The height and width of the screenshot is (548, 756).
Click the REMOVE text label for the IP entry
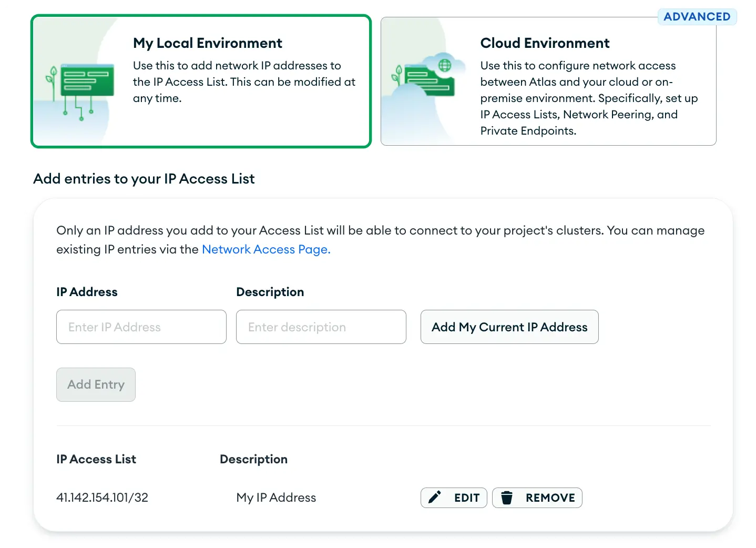coord(550,498)
